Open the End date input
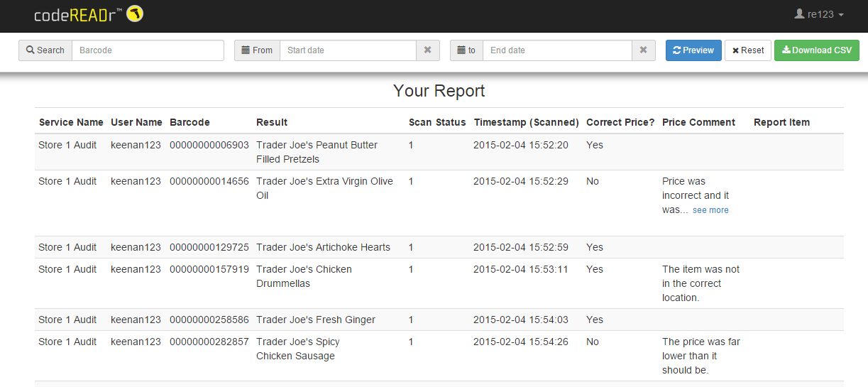Image resolution: width=868 pixels, height=387 pixels. point(557,50)
